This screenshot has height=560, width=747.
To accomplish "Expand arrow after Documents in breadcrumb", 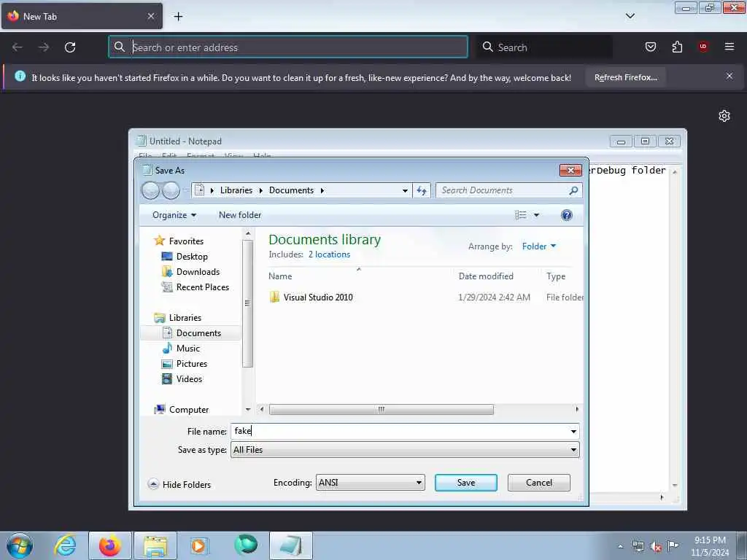I will click(322, 190).
